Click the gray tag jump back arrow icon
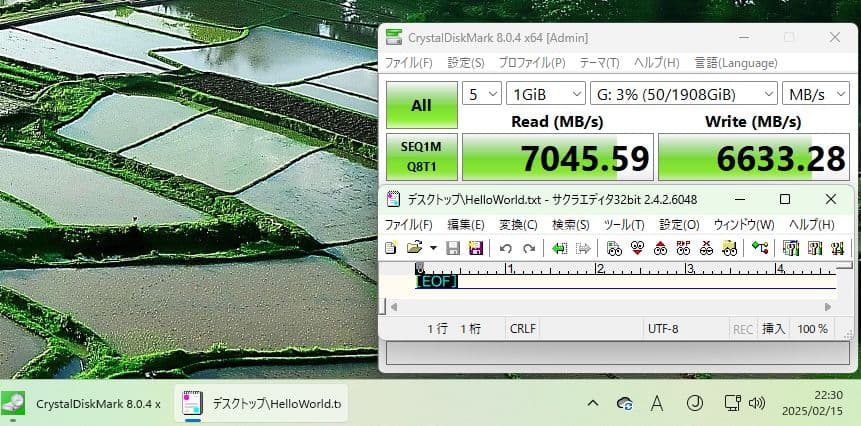 coord(583,249)
